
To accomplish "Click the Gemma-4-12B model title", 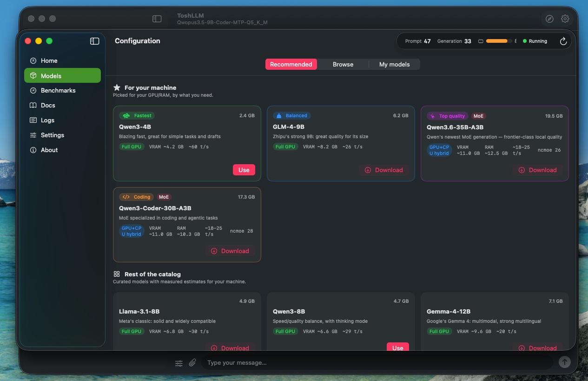I will tap(449, 311).
